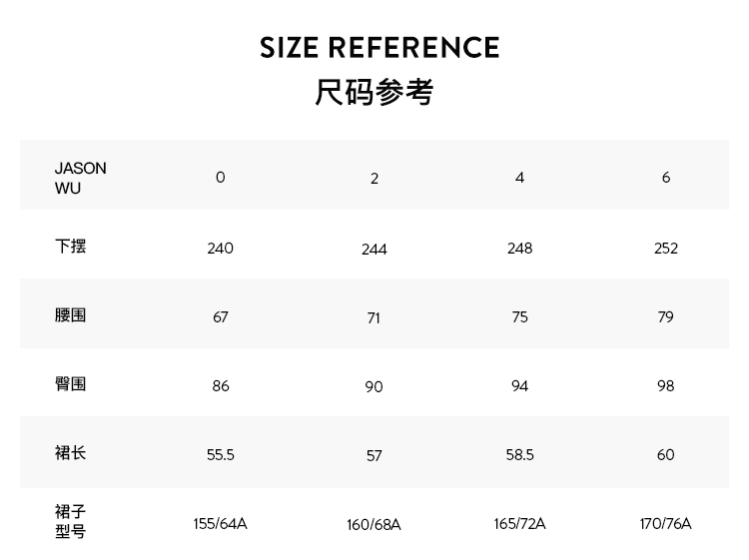Select the 170/76A skirt model cell
749x560 pixels.
coord(666,523)
